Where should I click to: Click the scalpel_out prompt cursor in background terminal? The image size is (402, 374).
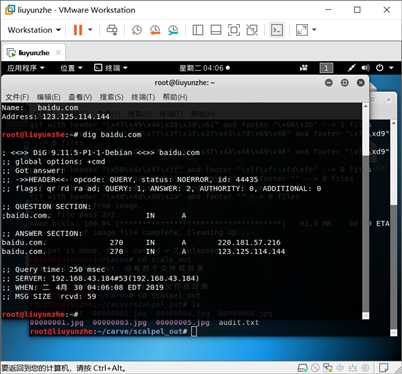pos(194,332)
